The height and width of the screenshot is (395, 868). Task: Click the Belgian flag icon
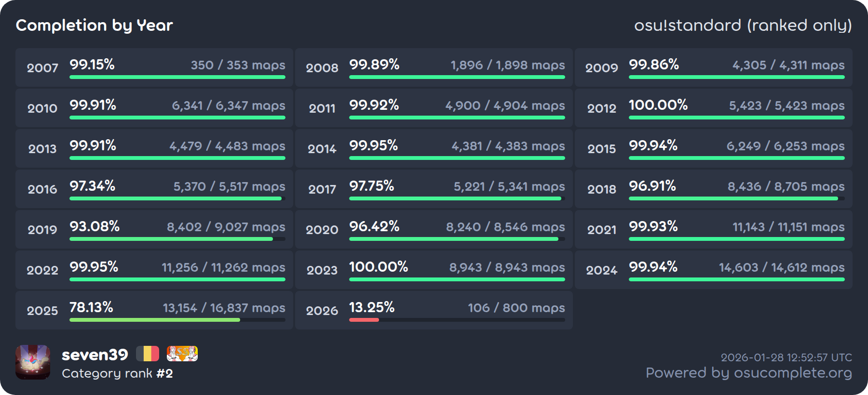(148, 354)
